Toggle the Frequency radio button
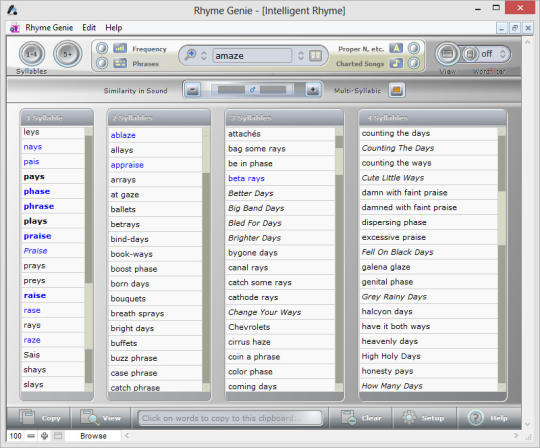This screenshot has height=448, width=540. (x=102, y=48)
